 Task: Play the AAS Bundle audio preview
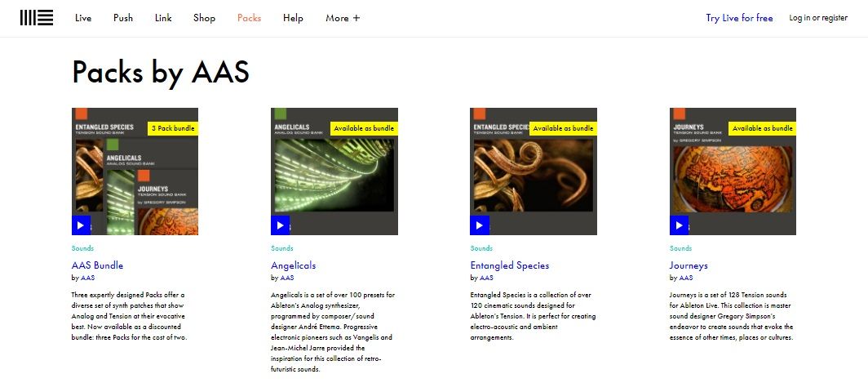(x=81, y=225)
